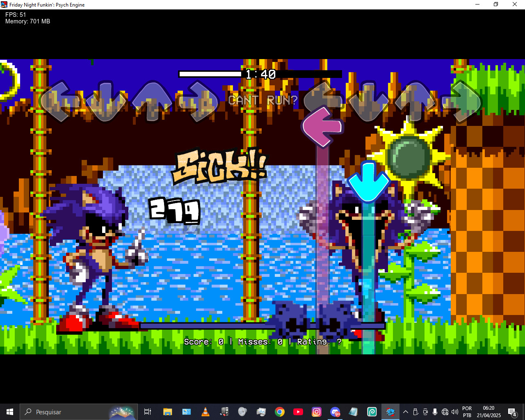
Task: Click the window title 'Friday Night Funkin': Psych Engine'
Action: tap(47, 5)
